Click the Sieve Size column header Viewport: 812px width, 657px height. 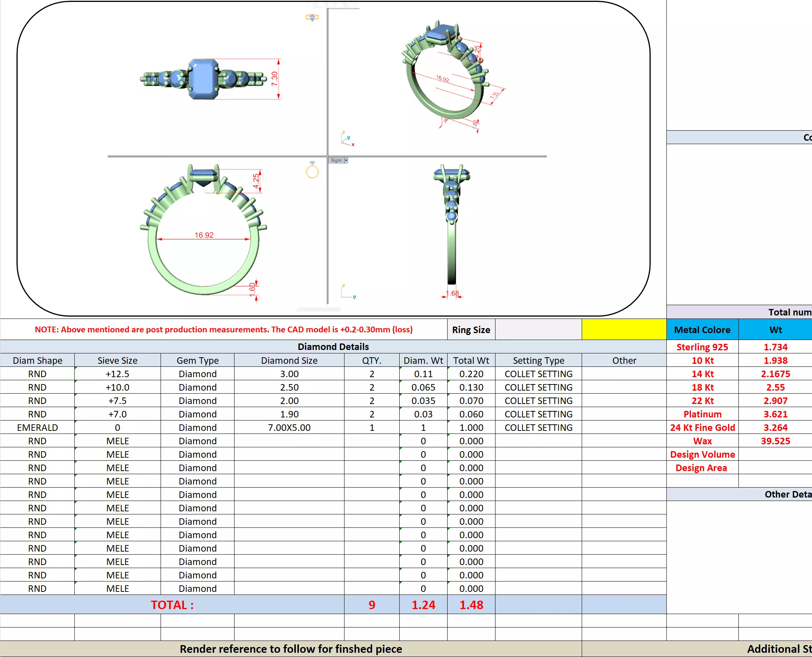click(117, 360)
